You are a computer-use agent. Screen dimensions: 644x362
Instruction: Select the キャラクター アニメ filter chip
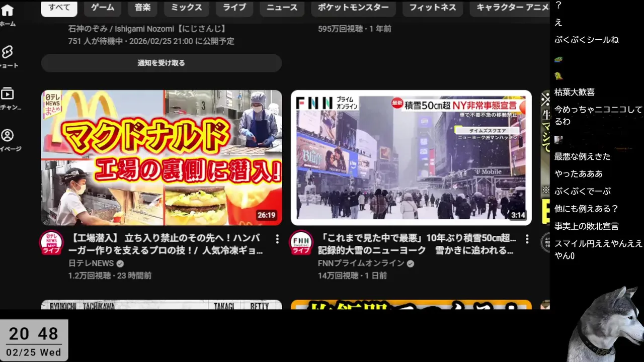click(x=509, y=8)
